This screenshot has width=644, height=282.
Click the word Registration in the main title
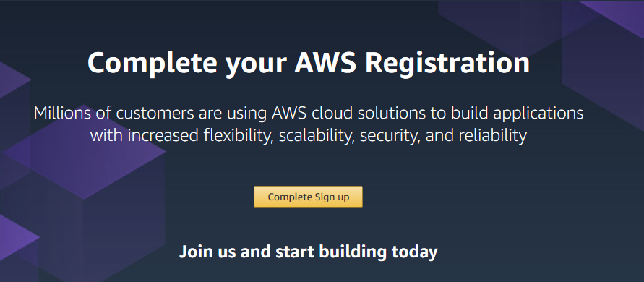447,64
